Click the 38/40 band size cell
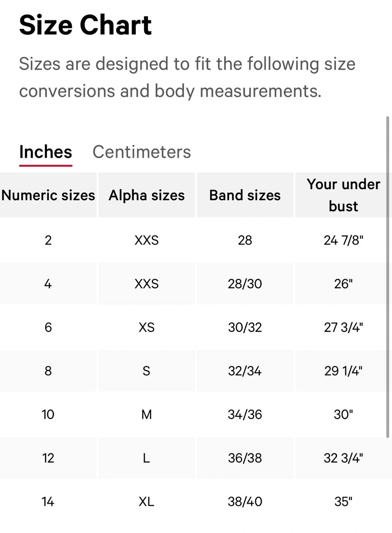This screenshot has height=533, width=392. (245, 502)
